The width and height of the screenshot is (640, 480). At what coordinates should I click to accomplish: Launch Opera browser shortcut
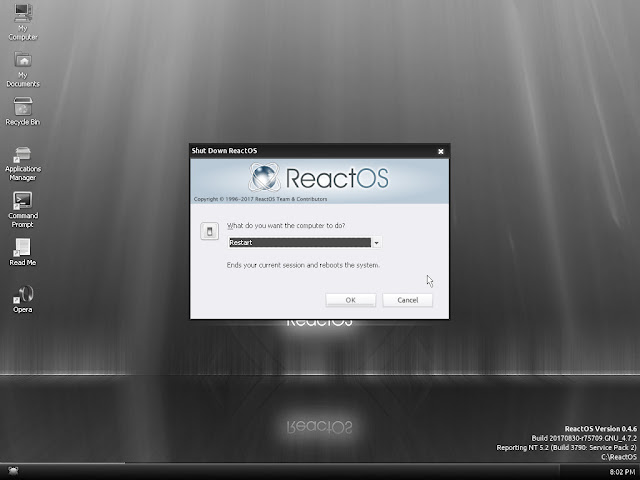[x=23, y=299]
